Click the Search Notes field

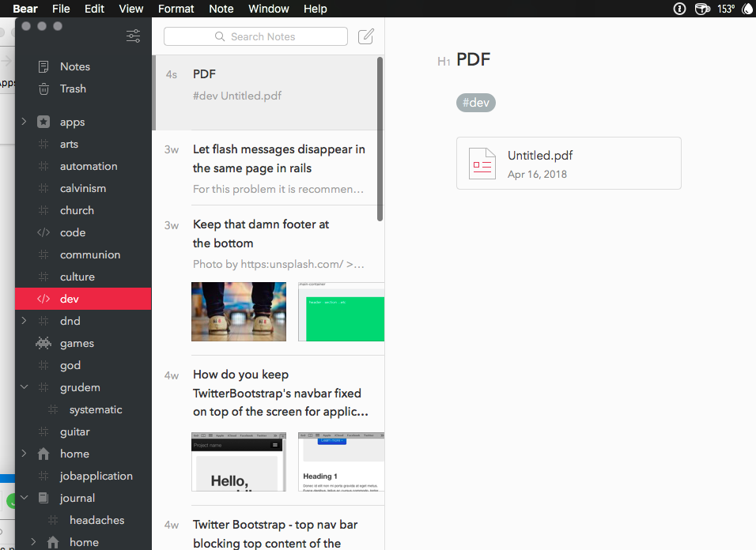255,36
